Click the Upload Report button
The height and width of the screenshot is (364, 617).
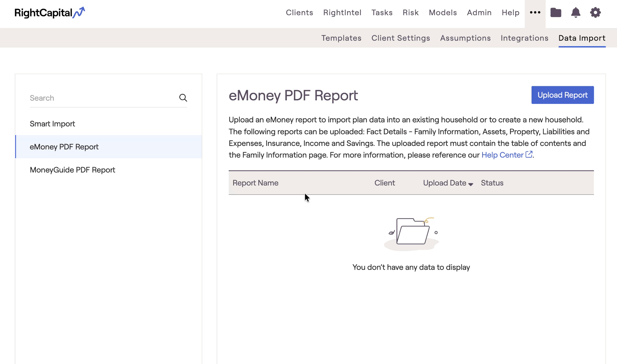click(x=562, y=95)
